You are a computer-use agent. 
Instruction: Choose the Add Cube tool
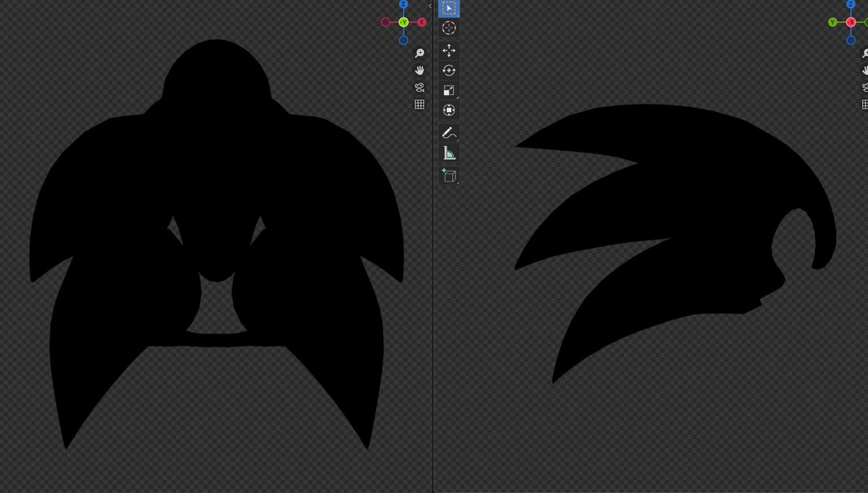click(449, 175)
